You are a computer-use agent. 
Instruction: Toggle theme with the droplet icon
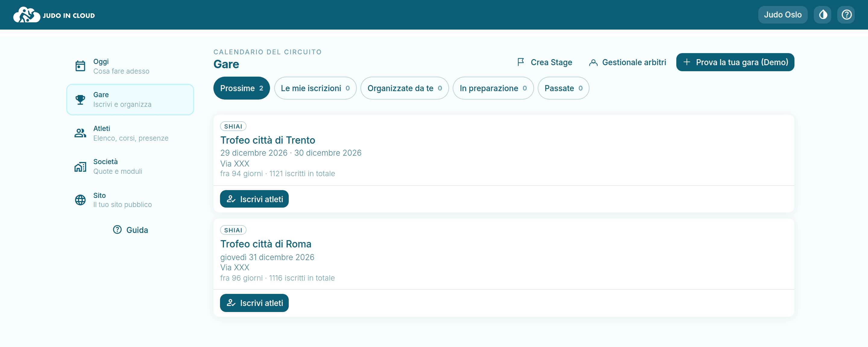(823, 15)
